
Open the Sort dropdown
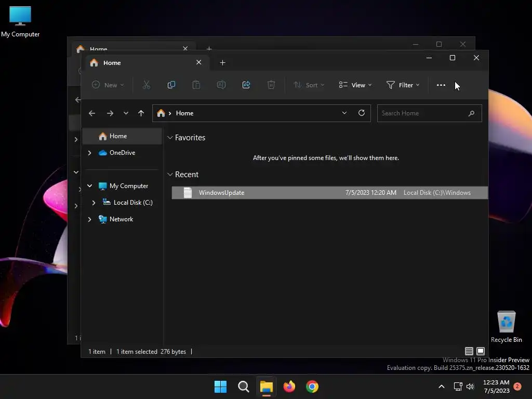pos(309,85)
